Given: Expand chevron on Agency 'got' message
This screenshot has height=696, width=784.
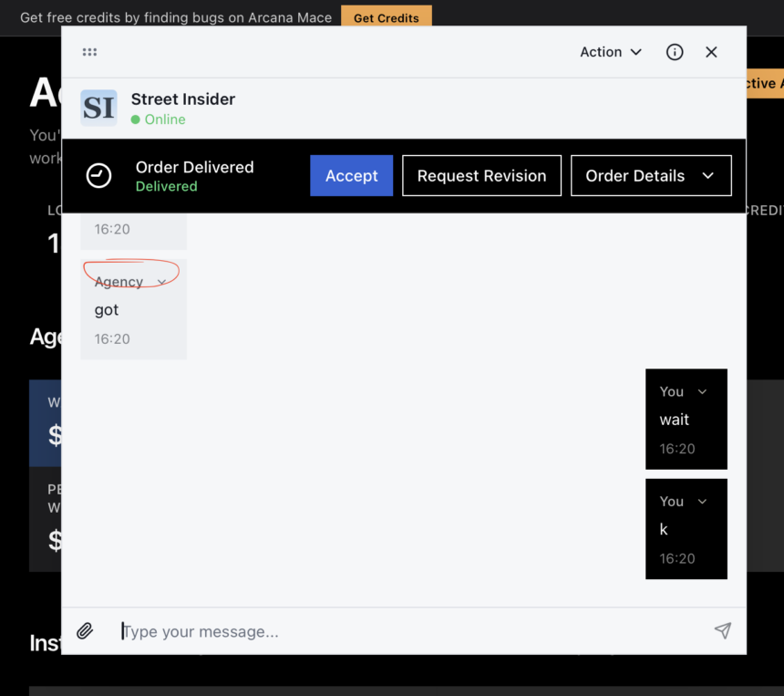Looking at the screenshot, I should pos(161,283).
